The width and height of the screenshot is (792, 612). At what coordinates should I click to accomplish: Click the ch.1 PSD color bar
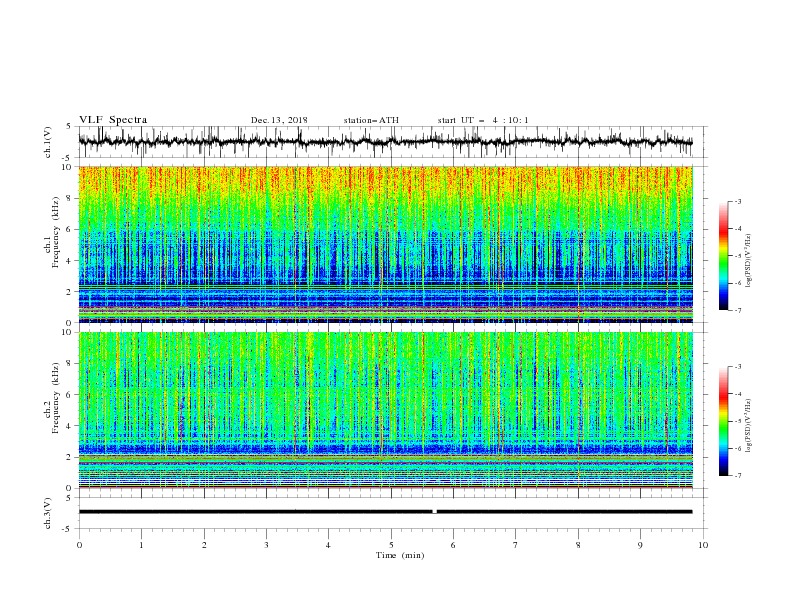coord(724,256)
